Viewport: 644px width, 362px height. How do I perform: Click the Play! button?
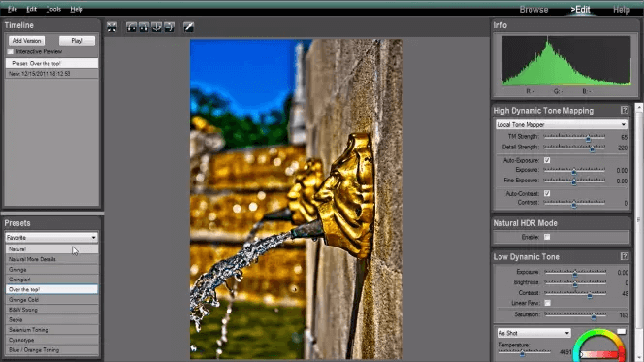tap(77, 40)
